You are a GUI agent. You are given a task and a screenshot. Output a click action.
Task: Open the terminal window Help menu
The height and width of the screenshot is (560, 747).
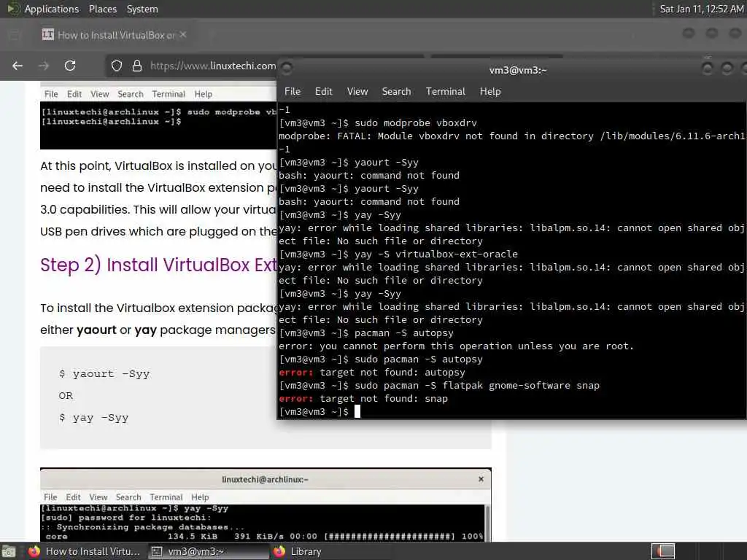(490, 91)
